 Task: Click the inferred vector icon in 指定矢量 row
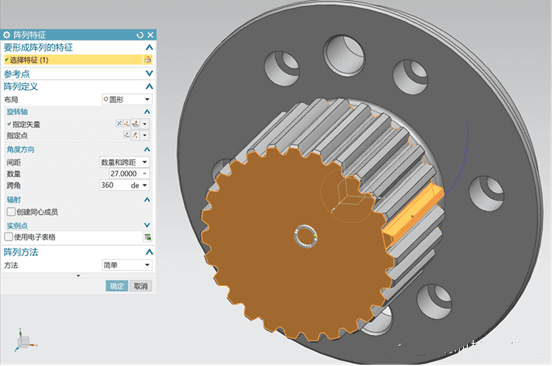[x=135, y=124]
